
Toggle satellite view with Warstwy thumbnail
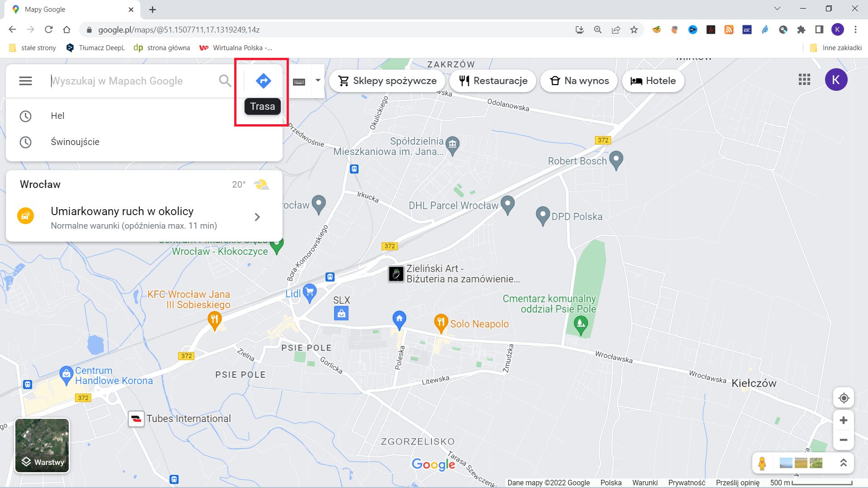point(42,446)
